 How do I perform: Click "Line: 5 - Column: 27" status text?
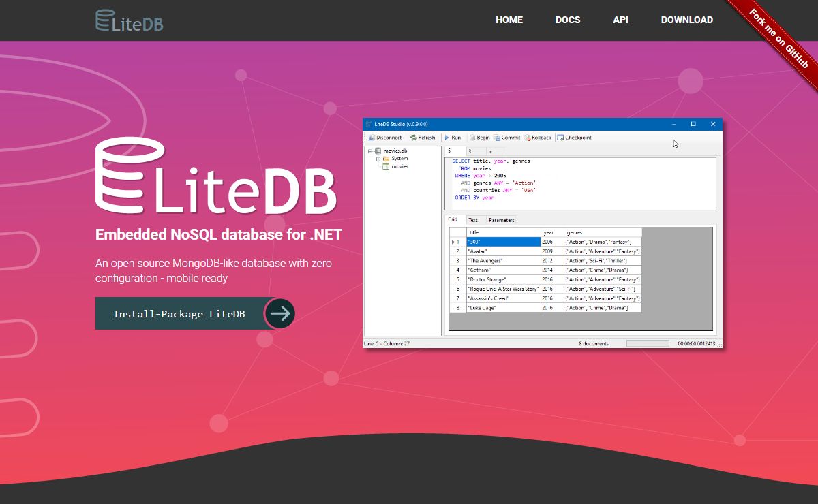coord(387,344)
